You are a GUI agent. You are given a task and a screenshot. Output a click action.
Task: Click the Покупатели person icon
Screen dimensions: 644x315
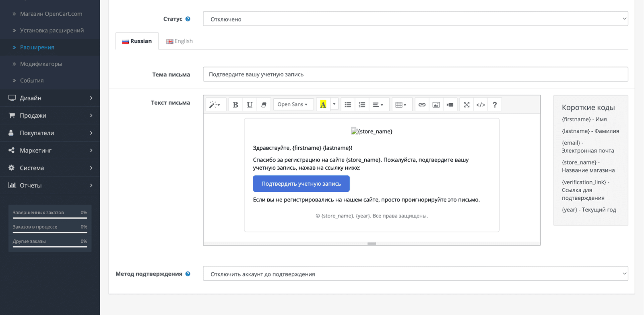pos(11,133)
